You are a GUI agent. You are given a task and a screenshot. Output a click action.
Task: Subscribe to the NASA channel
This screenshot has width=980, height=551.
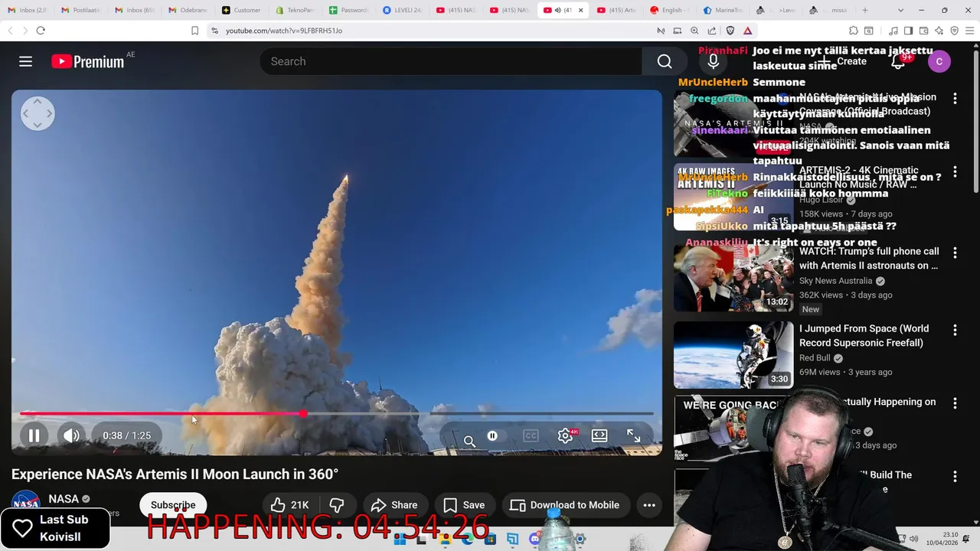click(x=173, y=505)
